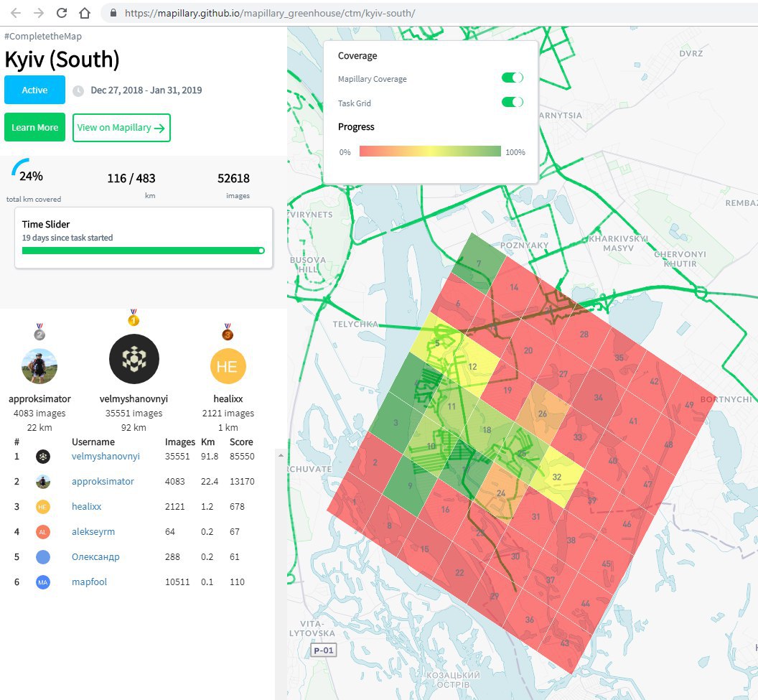Click the Score column header
The height and width of the screenshot is (700, 758).
pos(241,442)
